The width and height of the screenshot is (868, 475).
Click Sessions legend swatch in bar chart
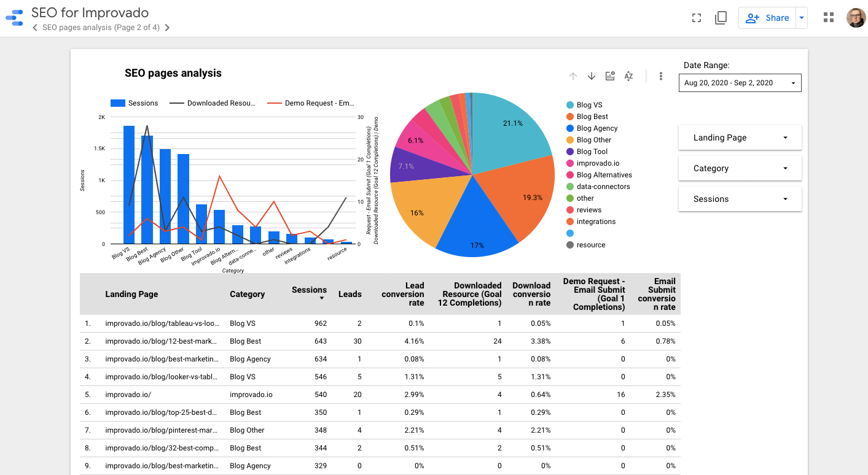[x=118, y=103]
